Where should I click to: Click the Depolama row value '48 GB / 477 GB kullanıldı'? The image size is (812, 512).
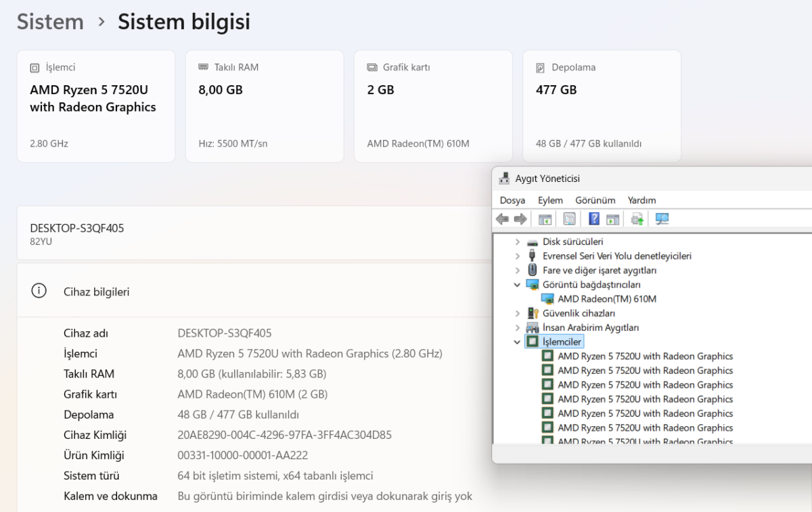(238, 415)
